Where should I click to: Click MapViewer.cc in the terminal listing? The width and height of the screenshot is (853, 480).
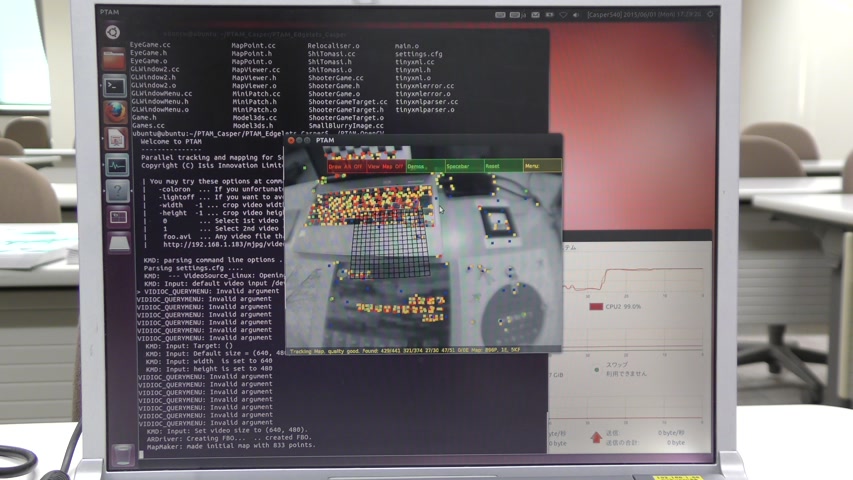[256, 70]
